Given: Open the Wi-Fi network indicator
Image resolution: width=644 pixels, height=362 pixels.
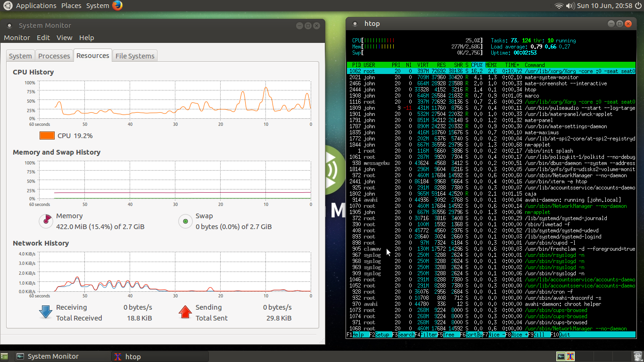Looking at the screenshot, I should (559, 6).
